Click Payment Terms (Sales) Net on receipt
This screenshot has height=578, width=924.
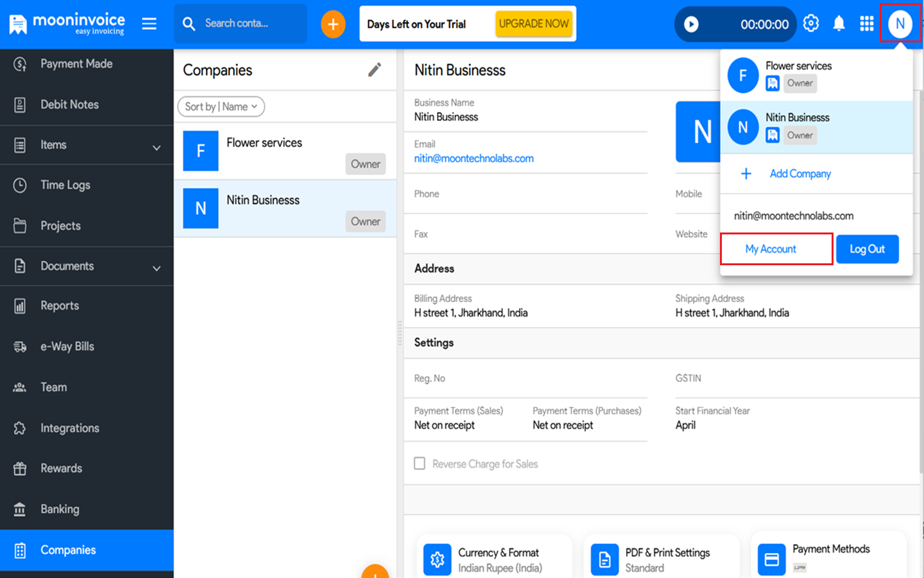(445, 425)
